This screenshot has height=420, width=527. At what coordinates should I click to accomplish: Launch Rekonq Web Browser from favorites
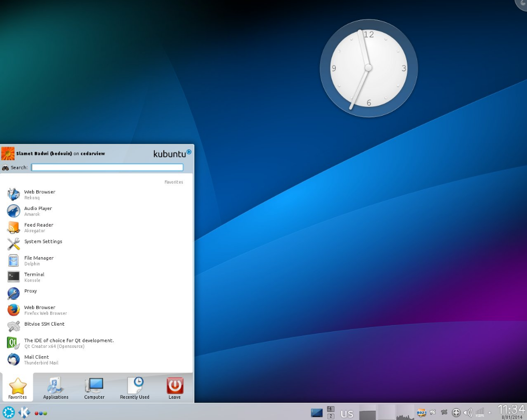click(x=97, y=194)
